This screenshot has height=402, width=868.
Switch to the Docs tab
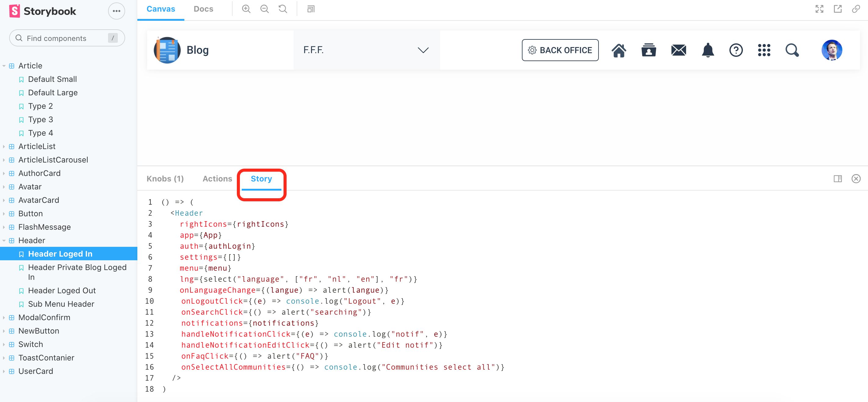(203, 9)
